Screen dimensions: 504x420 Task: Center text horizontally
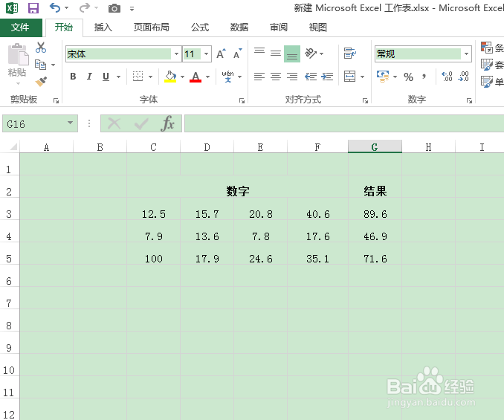(x=276, y=77)
